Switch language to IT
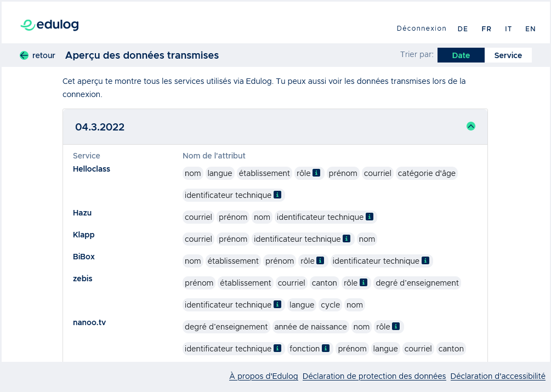551x392 pixels. (x=508, y=29)
